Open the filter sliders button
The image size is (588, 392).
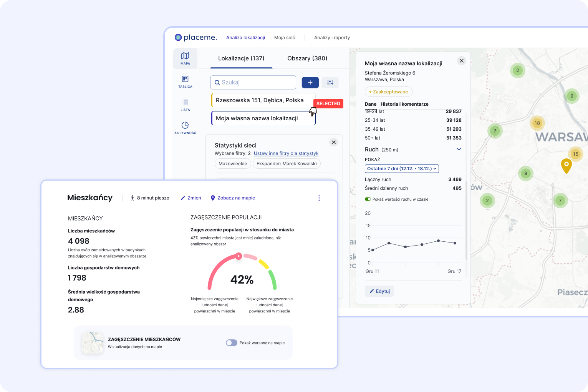[x=330, y=82]
